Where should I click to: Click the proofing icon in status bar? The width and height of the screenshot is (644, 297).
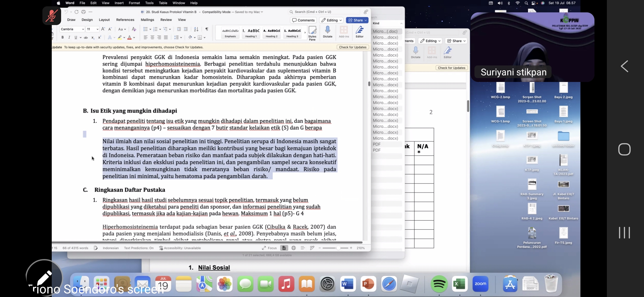96,248
